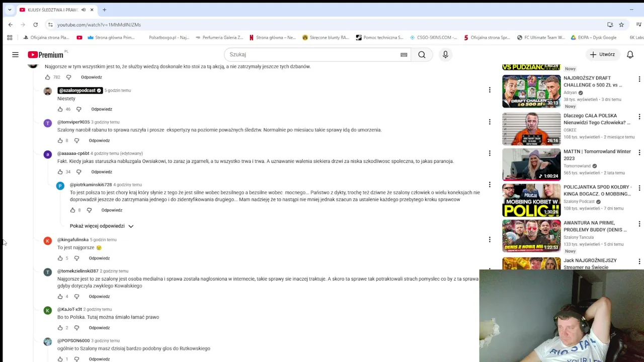
Task: Click the Utwórz create button
Action: pos(603,54)
